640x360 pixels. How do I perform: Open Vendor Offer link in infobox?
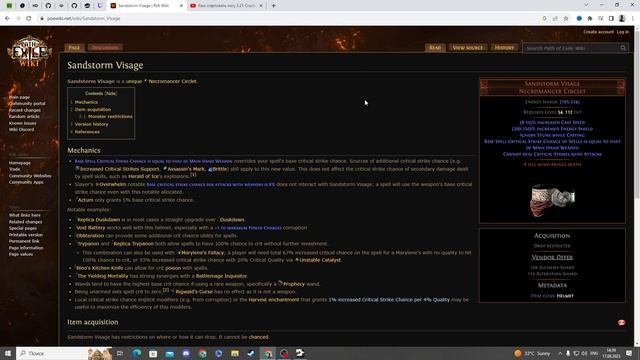pyautogui.click(x=552, y=258)
